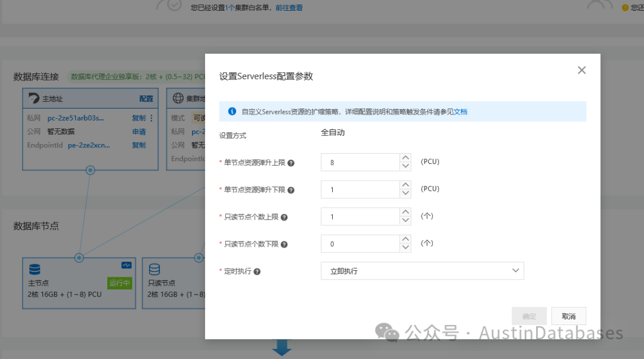The height and width of the screenshot is (359, 644).
Task: Show help tooltip for 只读节点个数下限
Action: tap(284, 245)
